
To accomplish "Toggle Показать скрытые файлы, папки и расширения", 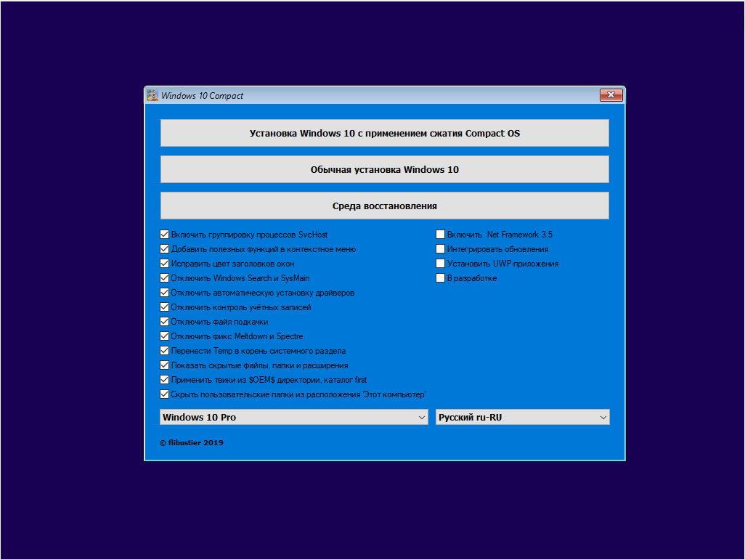I will coord(164,365).
